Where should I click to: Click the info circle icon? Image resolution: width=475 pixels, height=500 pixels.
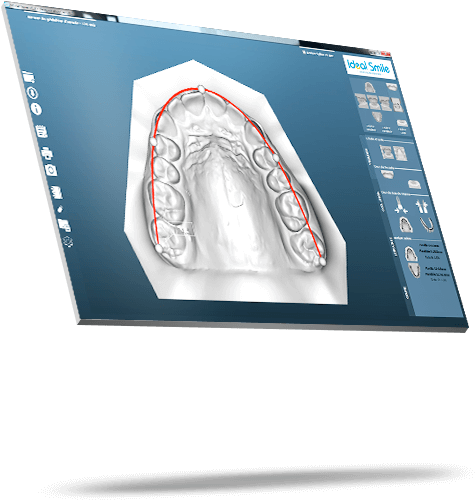[36, 109]
